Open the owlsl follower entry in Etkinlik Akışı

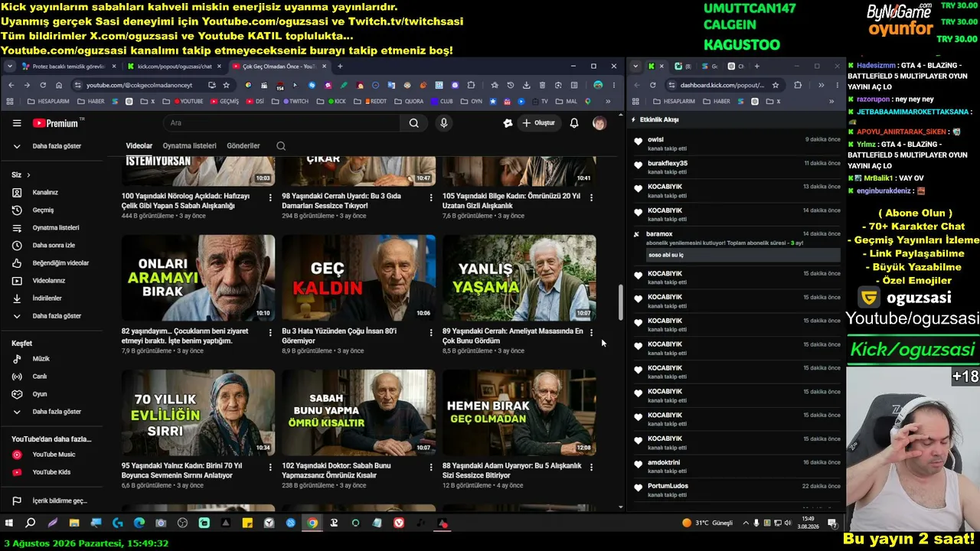tap(736, 144)
